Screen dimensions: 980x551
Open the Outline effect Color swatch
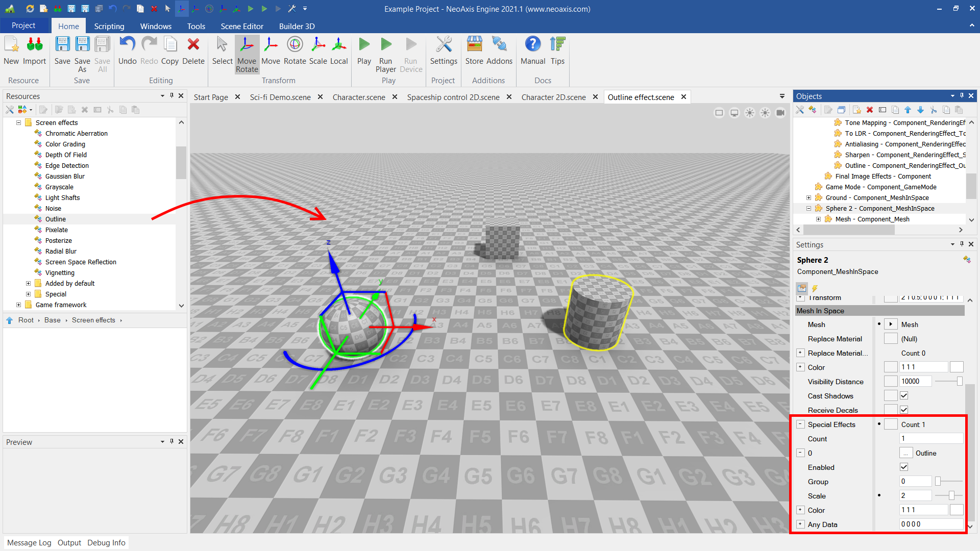957,510
